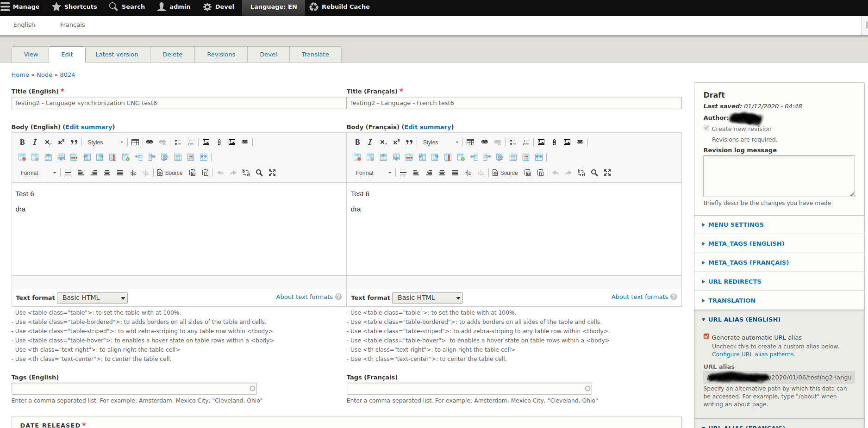Toggle the Create new revision checkbox
Image resolution: width=868 pixels, height=428 pixels.
pyautogui.click(x=706, y=128)
